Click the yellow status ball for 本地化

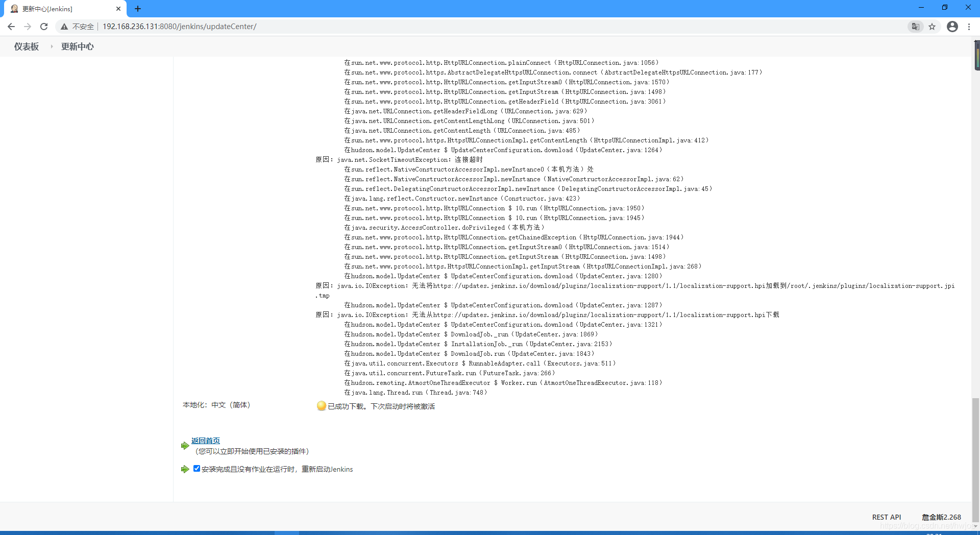click(321, 406)
